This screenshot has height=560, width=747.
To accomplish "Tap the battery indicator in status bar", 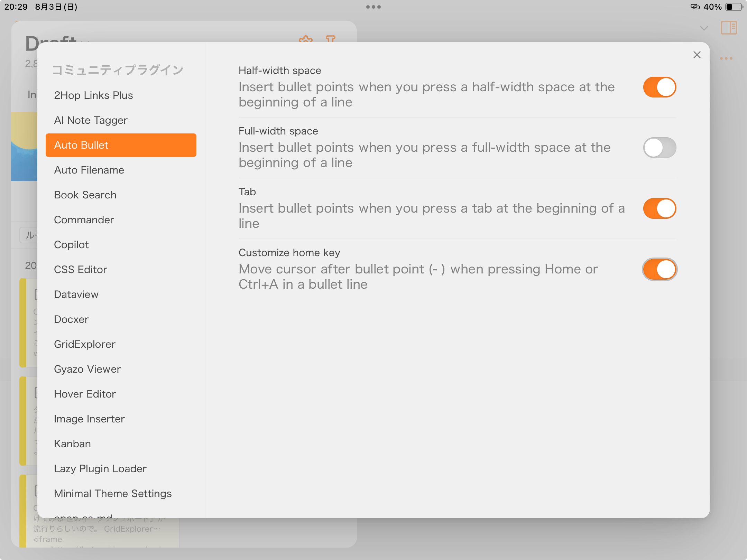I will pos(733,7).
